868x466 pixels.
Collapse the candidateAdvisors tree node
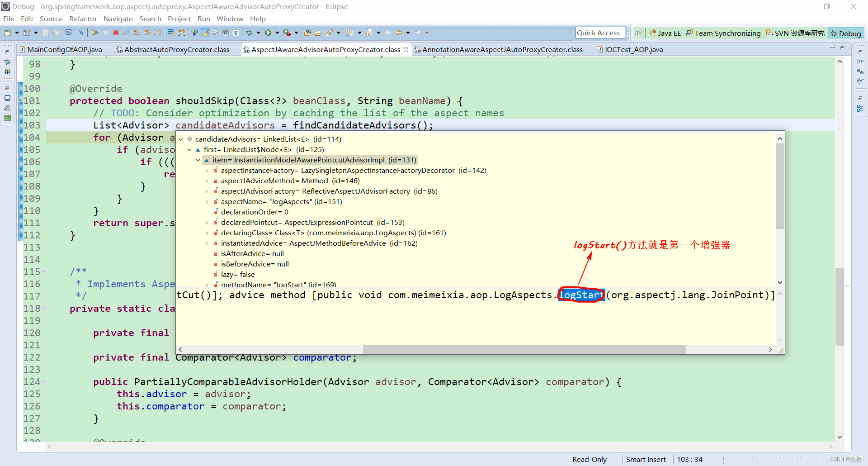[181, 139]
